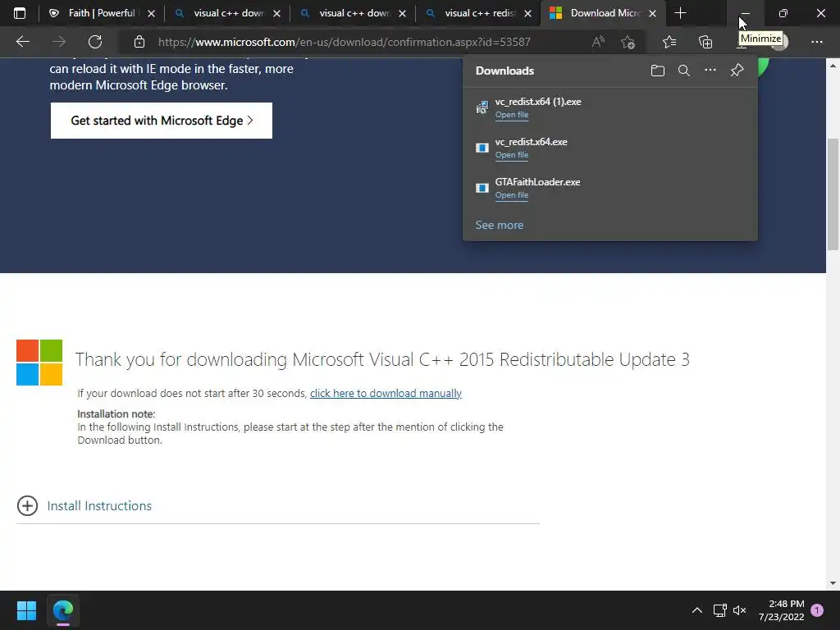Click GTAFaithLoader.exe filename
This screenshot has height=630, width=840.
tap(537, 182)
